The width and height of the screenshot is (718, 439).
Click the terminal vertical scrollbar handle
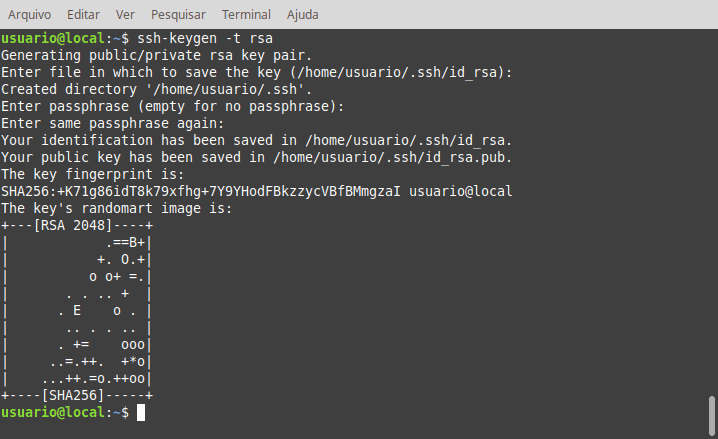[x=712, y=416]
